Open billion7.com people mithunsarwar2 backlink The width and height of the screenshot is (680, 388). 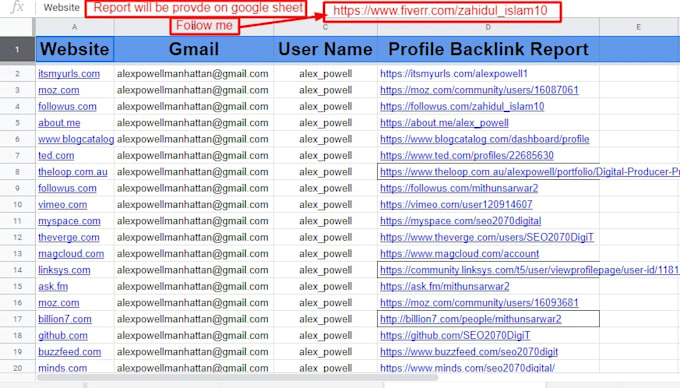(x=471, y=320)
